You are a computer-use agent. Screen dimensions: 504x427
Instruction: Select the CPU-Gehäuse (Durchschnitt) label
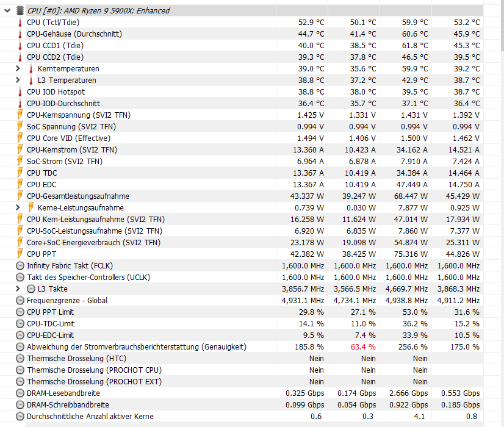pyautogui.click(x=74, y=34)
